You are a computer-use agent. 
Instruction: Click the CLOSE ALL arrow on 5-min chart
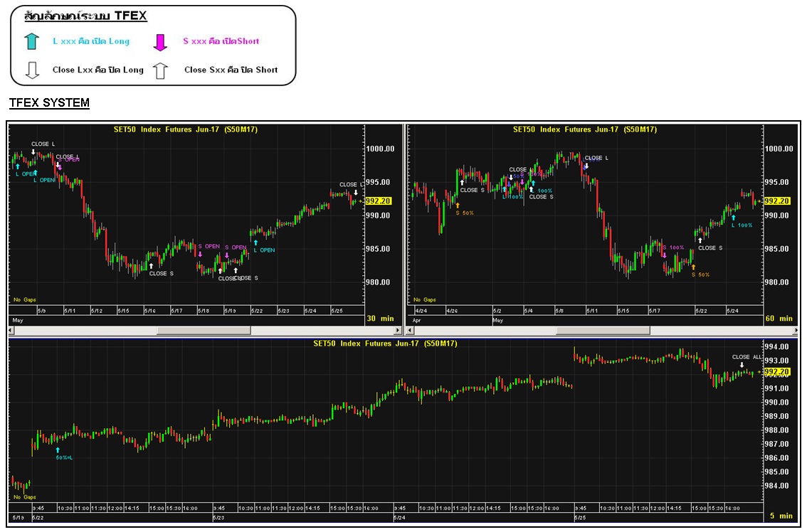tap(742, 365)
